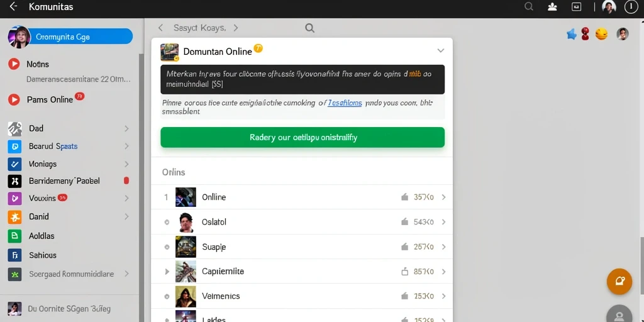
Task: Select the blue star reaction icon
Action: pos(571,34)
